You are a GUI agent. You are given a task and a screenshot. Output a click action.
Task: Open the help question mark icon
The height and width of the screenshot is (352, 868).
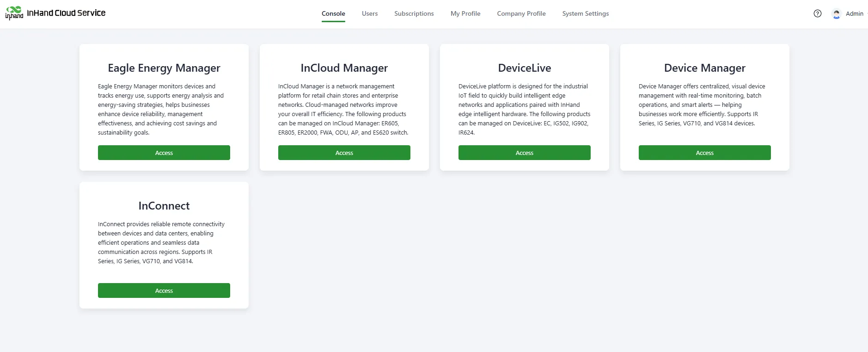(x=818, y=13)
